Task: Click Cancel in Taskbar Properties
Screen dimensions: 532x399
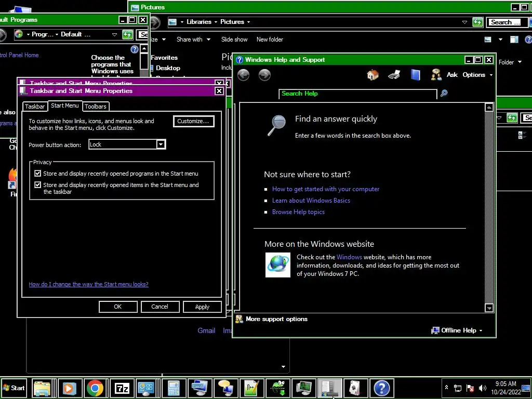Action: point(160,307)
